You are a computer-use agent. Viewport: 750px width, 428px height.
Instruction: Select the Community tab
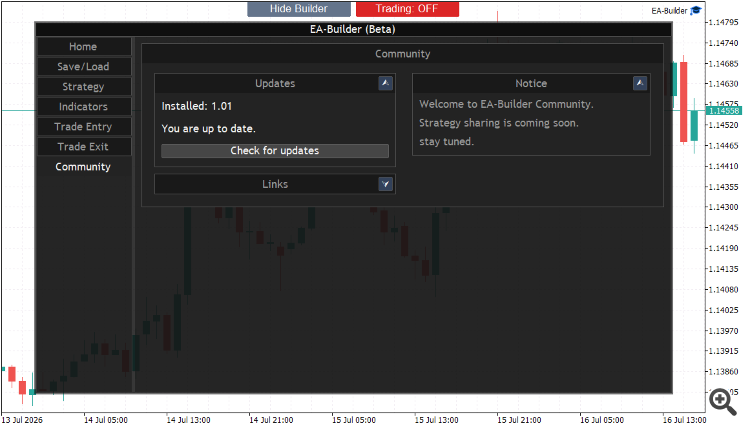pyautogui.click(x=84, y=167)
